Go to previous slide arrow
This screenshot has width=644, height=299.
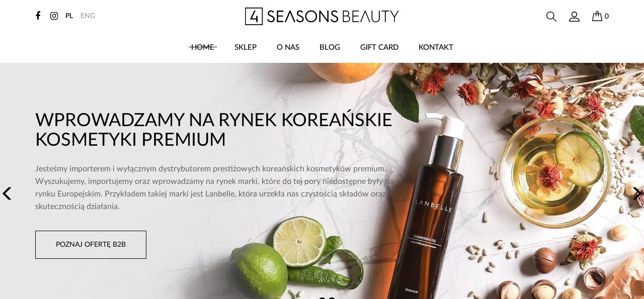7,193
